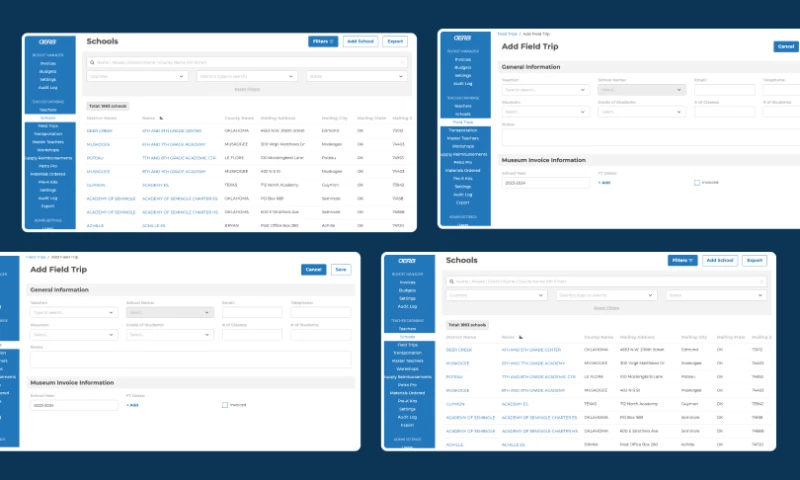Click the search magnifier icon in top-left panel
This screenshot has height=480, width=800.
click(x=92, y=62)
